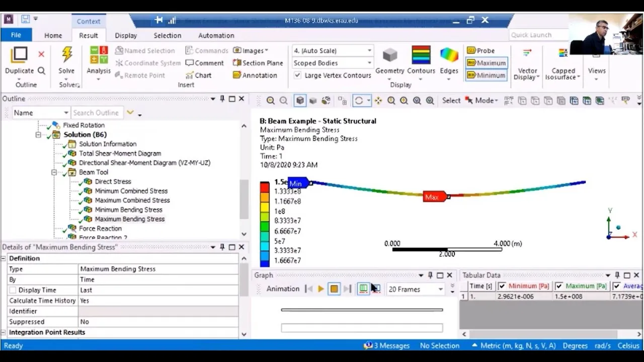Click the Quick Launch search box
Screen dimensions: 644x362
tap(538, 35)
